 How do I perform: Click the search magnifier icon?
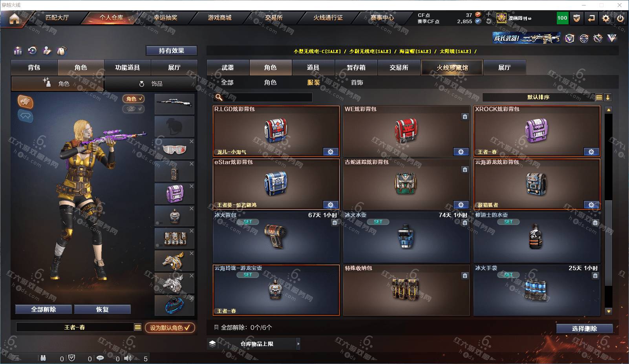point(219,97)
